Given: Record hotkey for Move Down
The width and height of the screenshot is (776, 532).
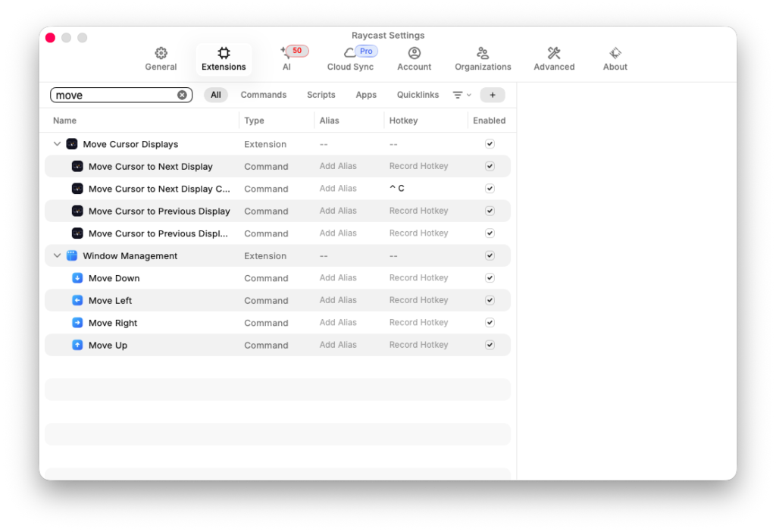Looking at the screenshot, I should pyautogui.click(x=418, y=278).
